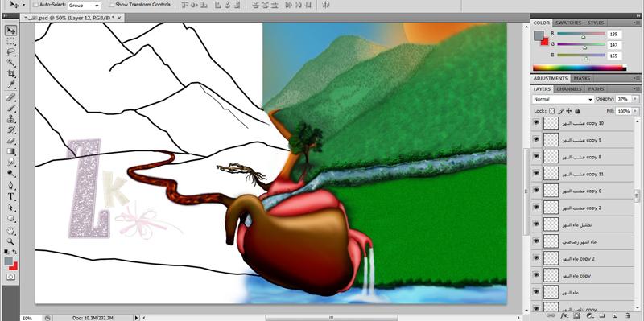Hide the 'copy 10' layer eye icon
The image size is (644, 321).
click(536, 123)
